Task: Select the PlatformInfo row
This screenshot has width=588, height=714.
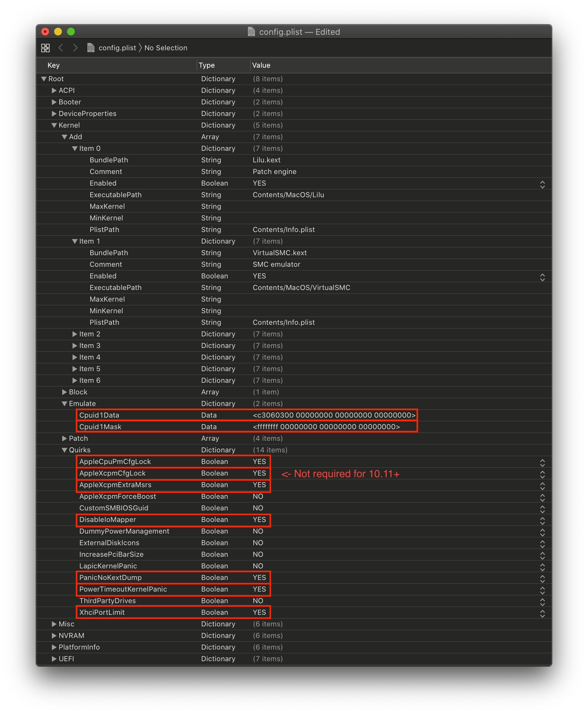Action: [x=79, y=647]
